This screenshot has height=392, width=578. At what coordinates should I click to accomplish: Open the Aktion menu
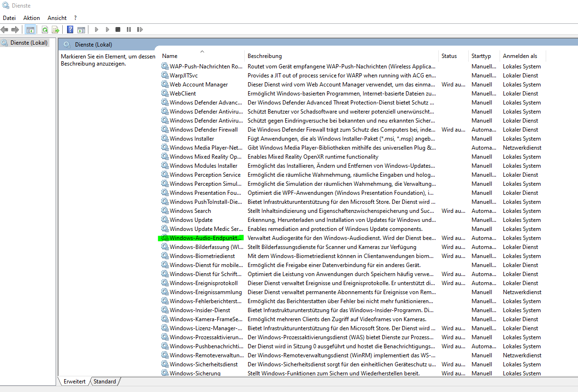click(x=31, y=18)
